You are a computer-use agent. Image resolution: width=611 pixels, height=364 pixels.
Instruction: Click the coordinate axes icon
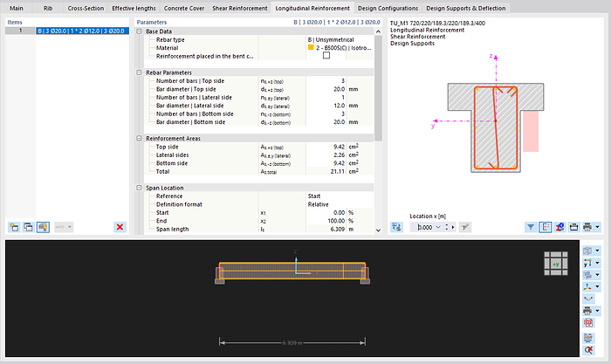pyautogui.click(x=587, y=287)
